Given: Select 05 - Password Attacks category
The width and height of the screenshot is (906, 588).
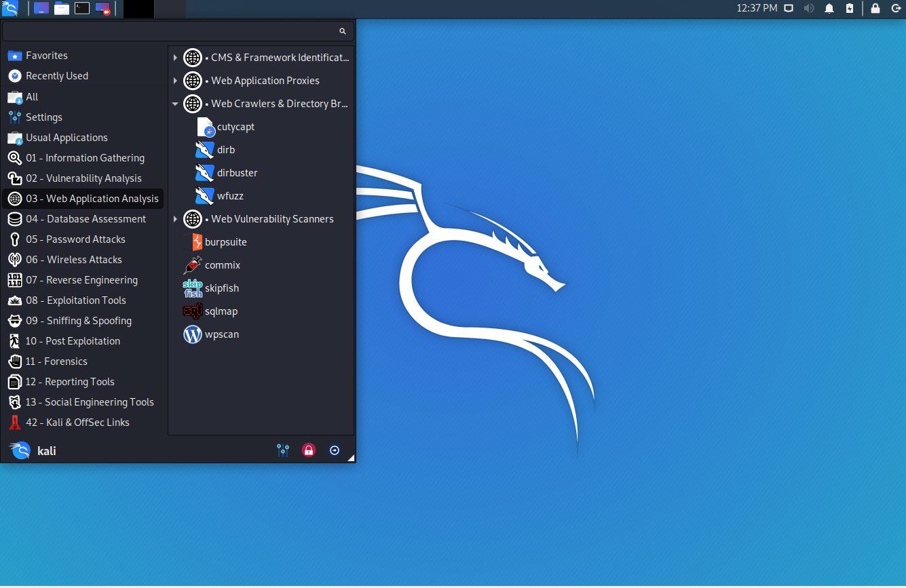Looking at the screenshot, I should point(83,239).
